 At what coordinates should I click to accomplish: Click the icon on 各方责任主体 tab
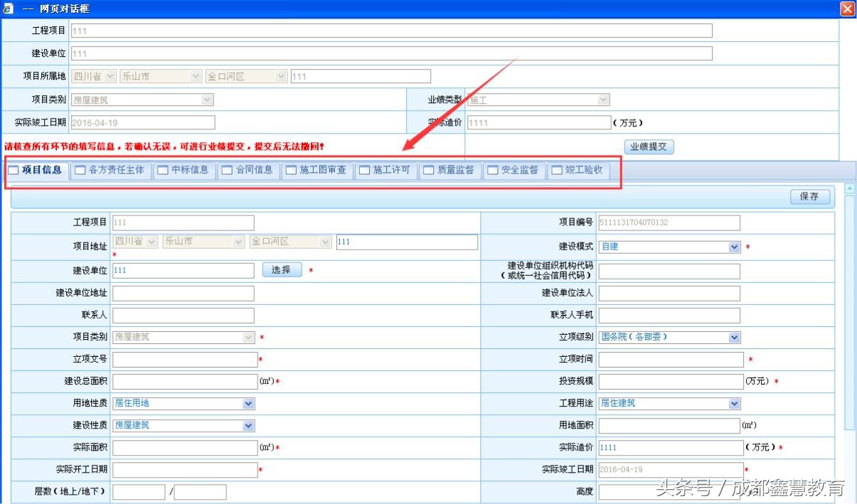point(80,171)
